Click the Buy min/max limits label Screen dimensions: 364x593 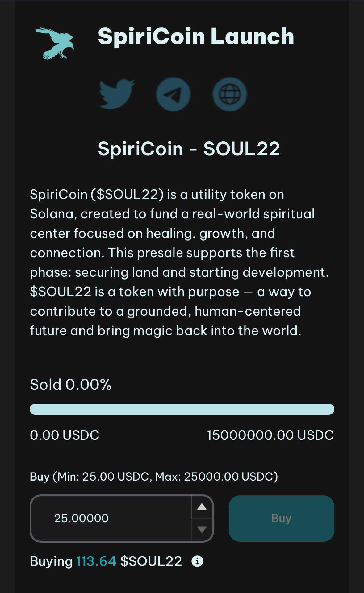point(154,477)
